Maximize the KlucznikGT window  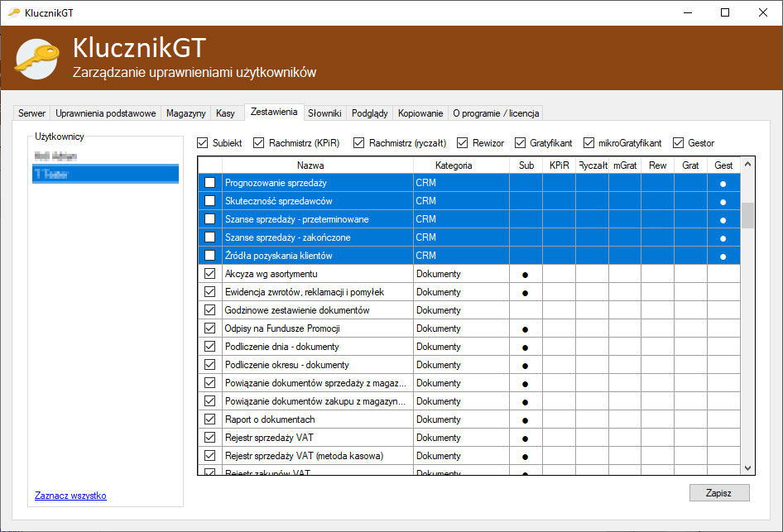(725, 12)
